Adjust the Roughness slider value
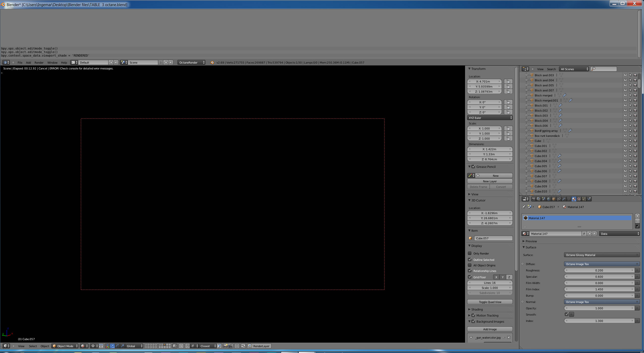This screenshot has width=644, height=353. click(599, 270)
